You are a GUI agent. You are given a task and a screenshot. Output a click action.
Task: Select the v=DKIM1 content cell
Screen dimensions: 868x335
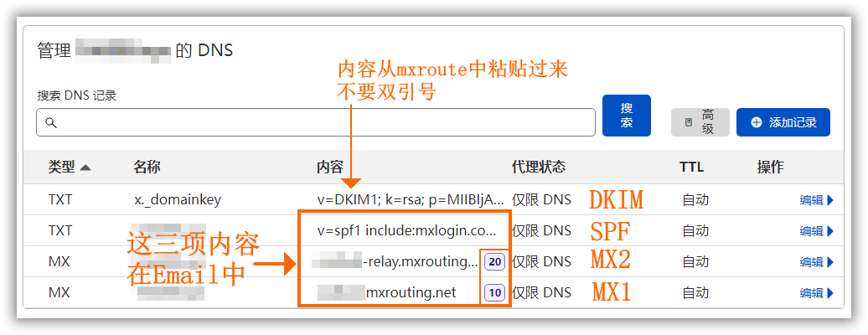[x=411, y=200]
